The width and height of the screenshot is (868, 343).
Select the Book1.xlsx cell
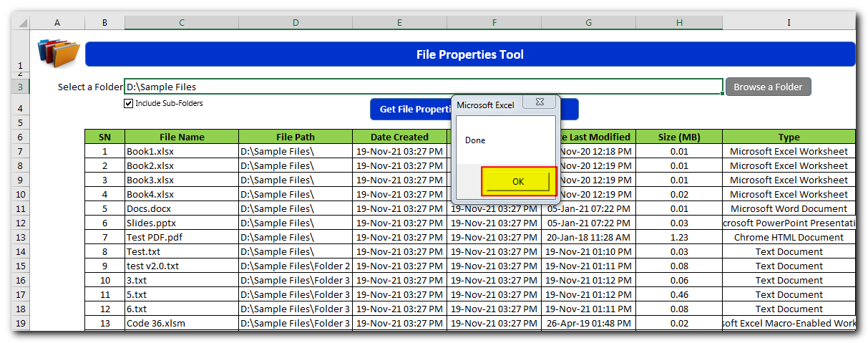[x=182, y=151]
